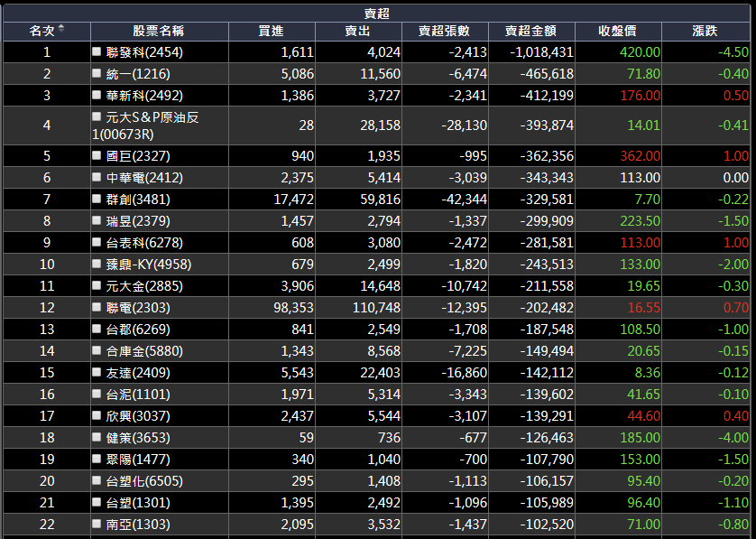Image resolution: width=756 pixels, height=539 pixels.
Task: Open stock name 統一(1216)
Action: 138,74
